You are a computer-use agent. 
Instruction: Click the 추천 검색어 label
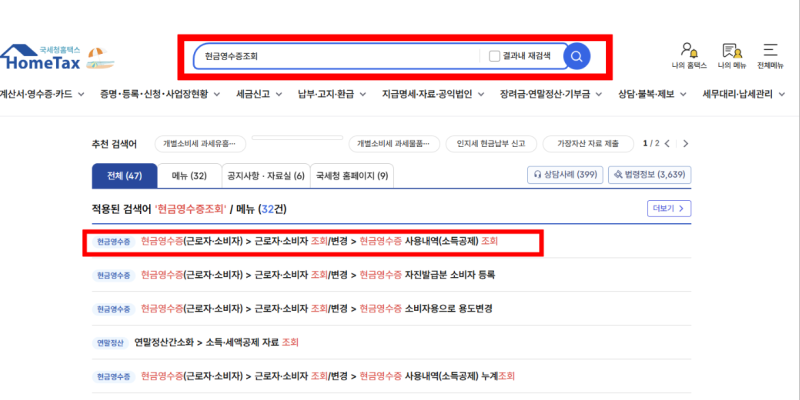point(114,144)
